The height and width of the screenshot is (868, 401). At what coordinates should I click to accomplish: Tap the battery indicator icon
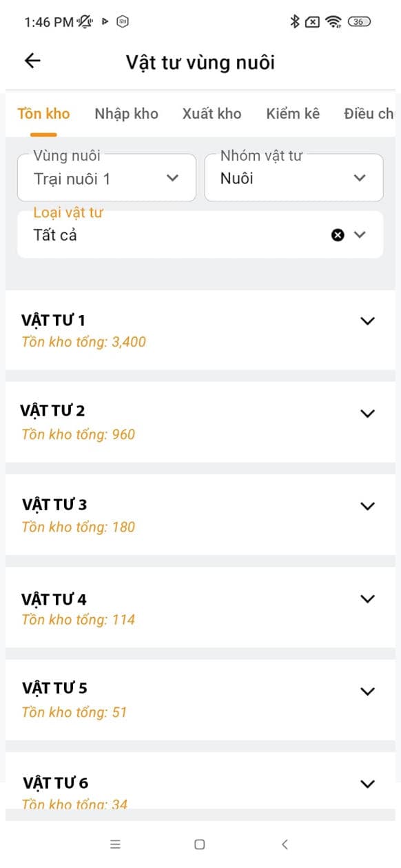[x=359, y=21]
